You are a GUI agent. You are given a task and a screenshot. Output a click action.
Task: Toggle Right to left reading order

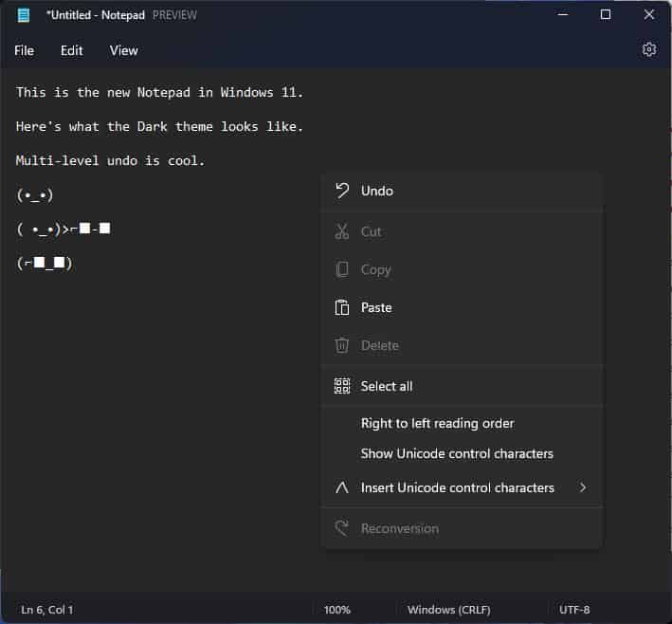pos(437,423)
